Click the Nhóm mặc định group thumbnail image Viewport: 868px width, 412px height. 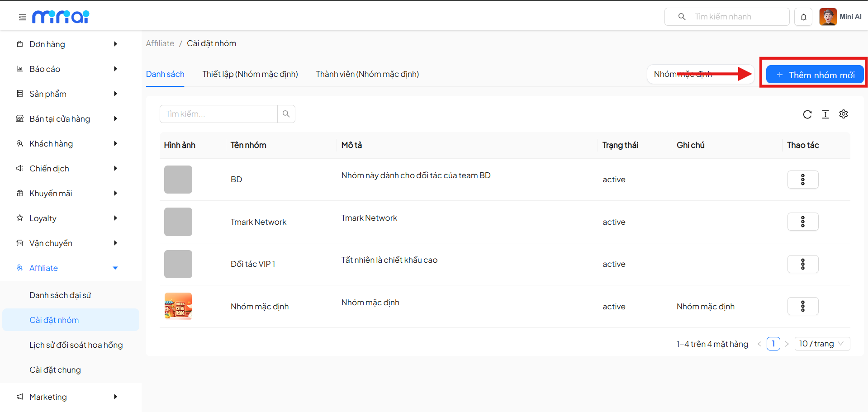[x=178, y=306]
